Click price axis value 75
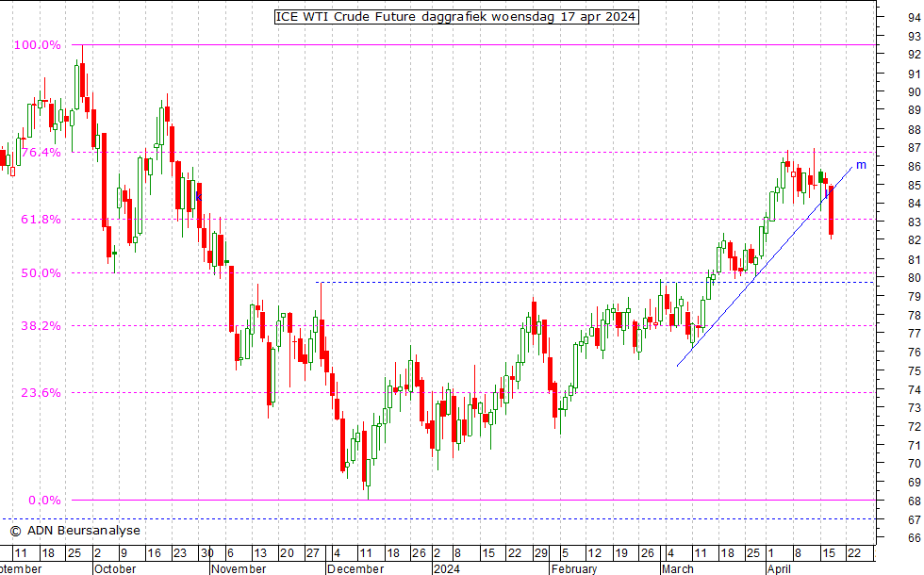Viewport: 924px width, 575px height. (x=914, y=371)
